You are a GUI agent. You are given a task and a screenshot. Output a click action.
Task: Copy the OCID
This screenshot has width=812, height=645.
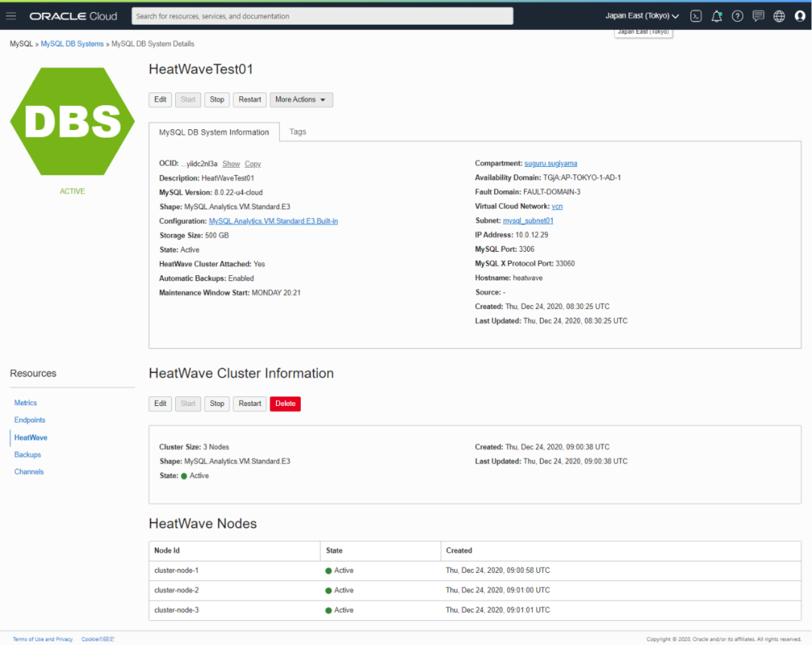253,164
